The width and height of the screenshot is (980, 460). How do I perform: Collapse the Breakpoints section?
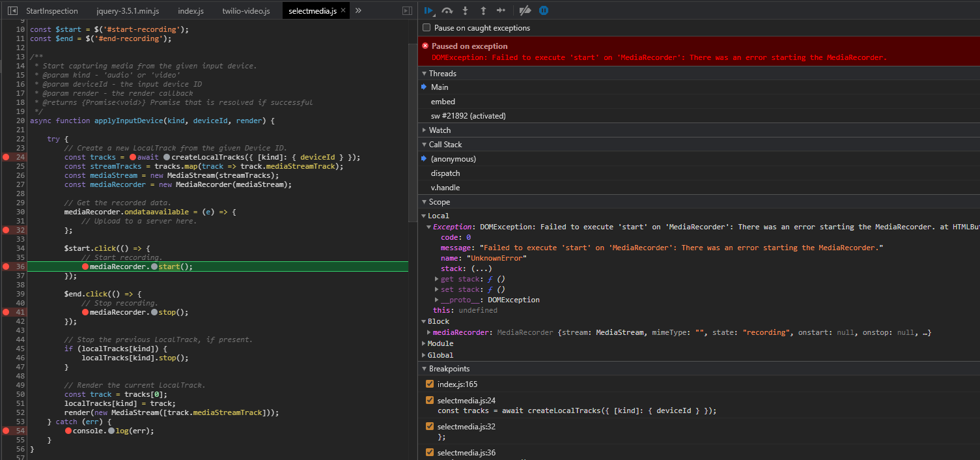(424, 369)
